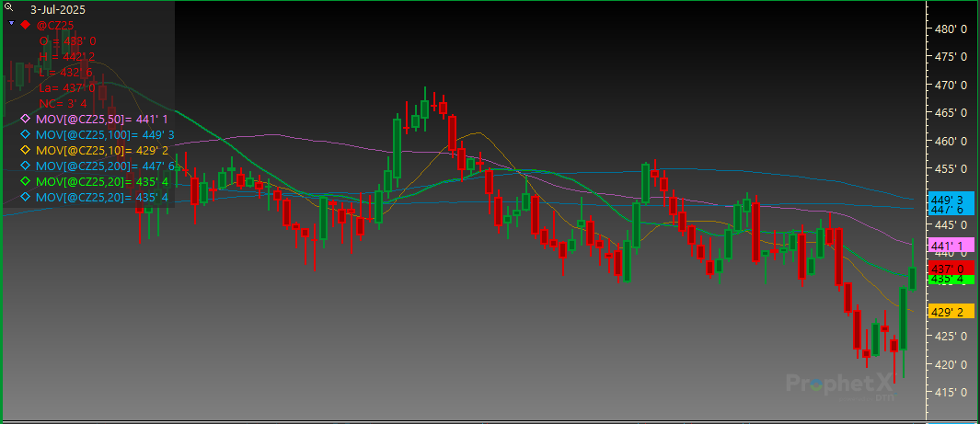Screen dimensions: 980x424
Task: Click the net change NC= 3' 4
Action: pyautogui.click(x=63, y=104)
